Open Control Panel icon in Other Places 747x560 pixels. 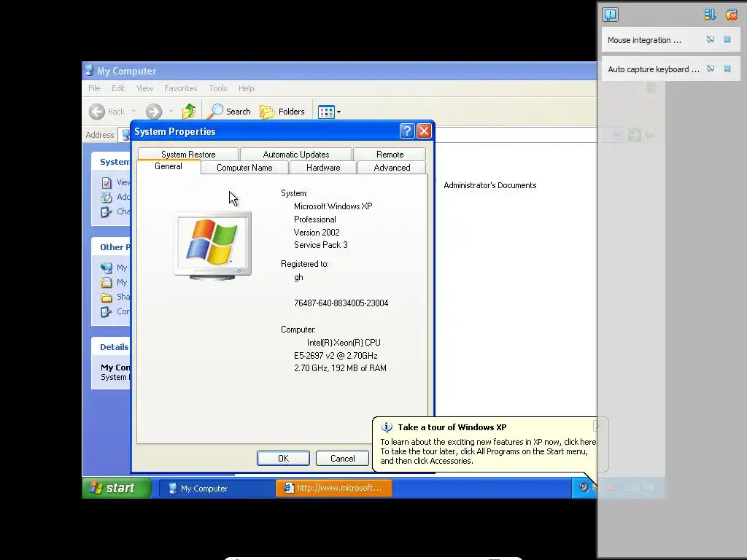pyautogui.click(x=107, y=312)
